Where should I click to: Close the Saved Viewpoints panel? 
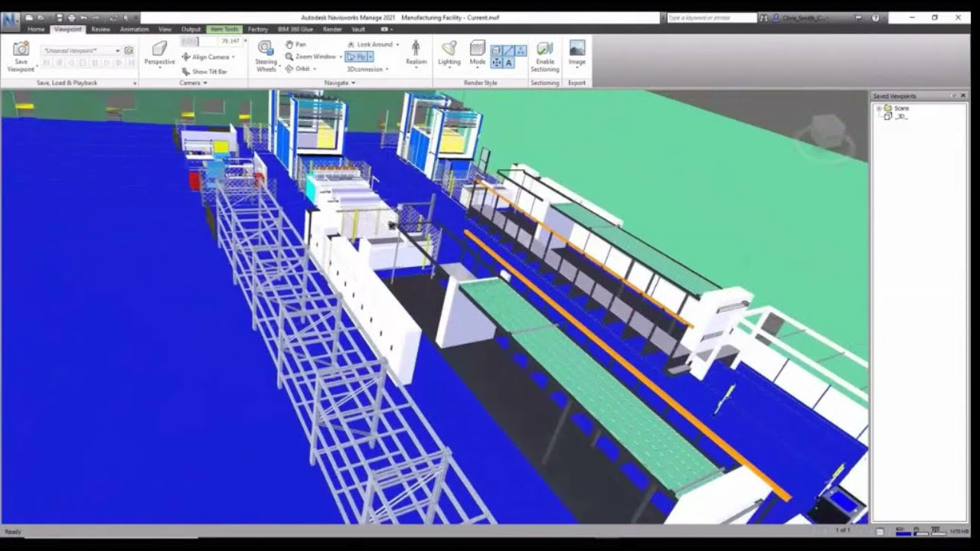(963, 96)
